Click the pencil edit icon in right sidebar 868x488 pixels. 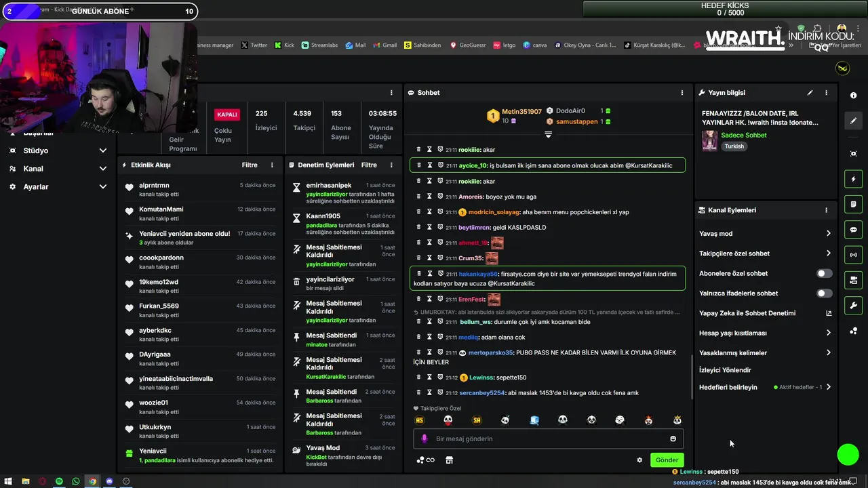tap(853, 121)
